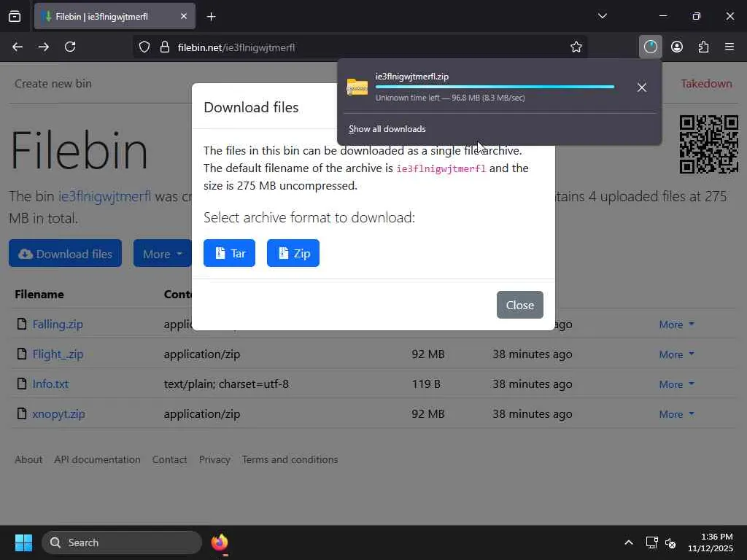This screenshot has width=747, height=560.
Task: Show all downloads
Action: click(x=387, y=129)
